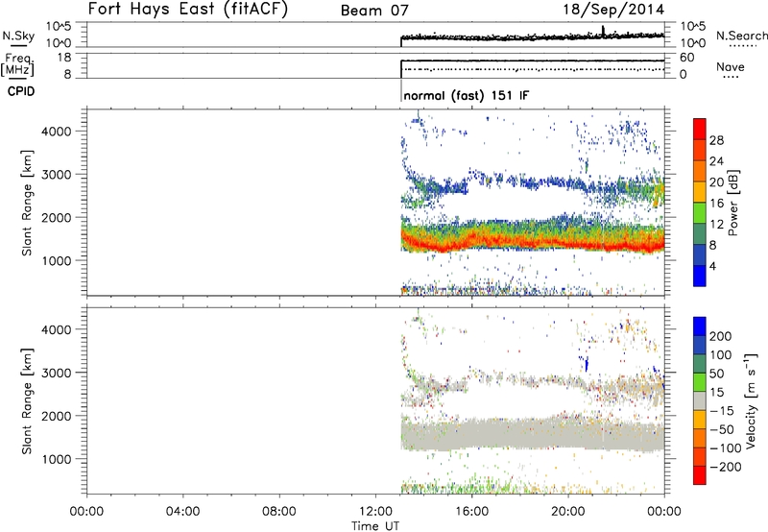Click the 18/Sep/2014 date text
This screenshot has width=768, height=532.
pyautogui.click(x=613, y=10)
